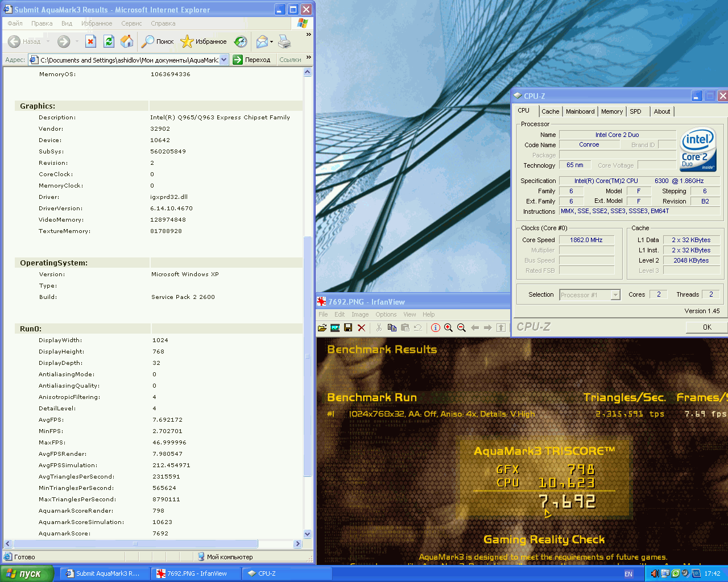
Task: Click the network computers icon in system tray
Action: (x=665, y=573)
